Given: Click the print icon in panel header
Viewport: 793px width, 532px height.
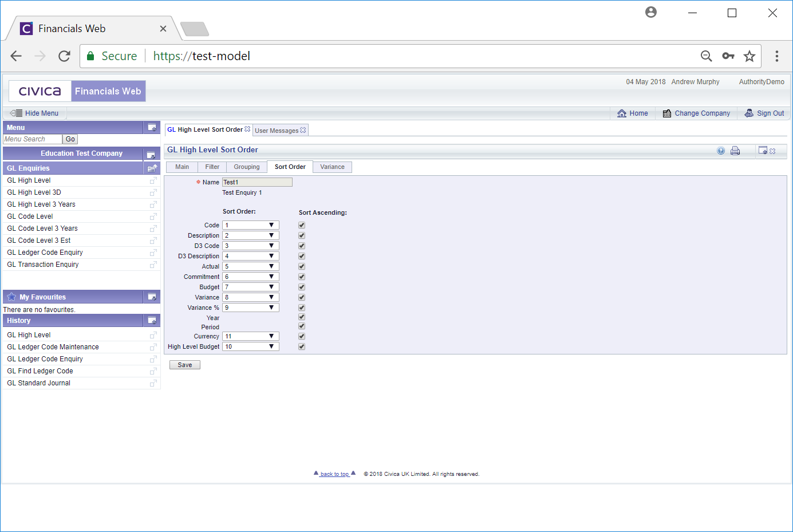Looking at the screenshot, I should coord(735,151).
